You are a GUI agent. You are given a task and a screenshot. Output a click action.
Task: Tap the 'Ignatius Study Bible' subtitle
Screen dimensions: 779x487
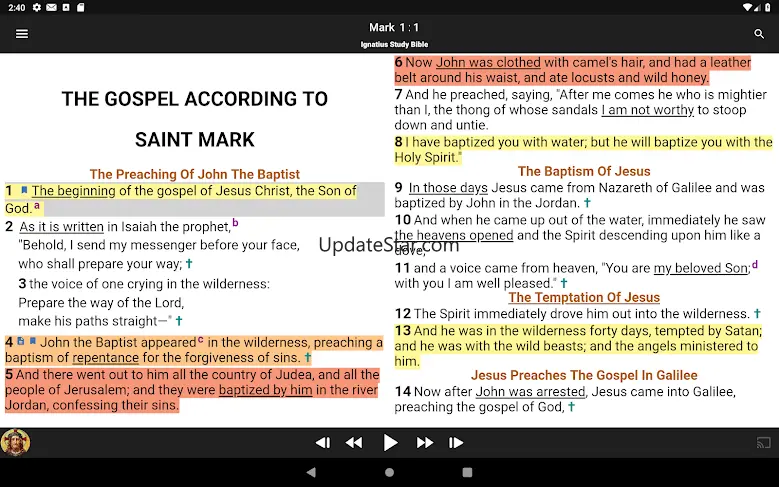tap(394, 44)
